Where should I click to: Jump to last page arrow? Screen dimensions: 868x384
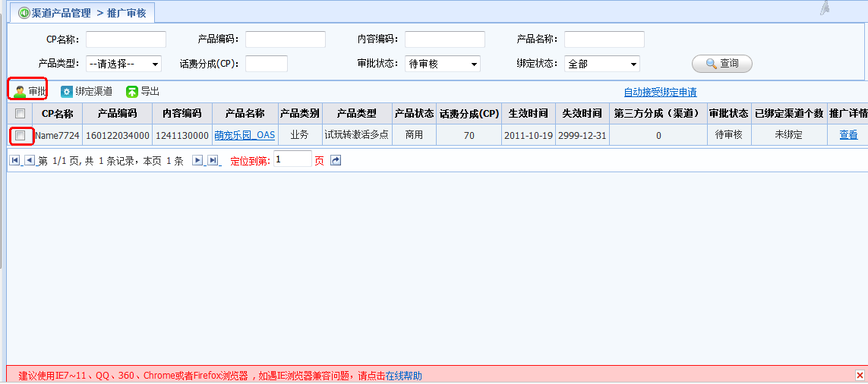213,161
